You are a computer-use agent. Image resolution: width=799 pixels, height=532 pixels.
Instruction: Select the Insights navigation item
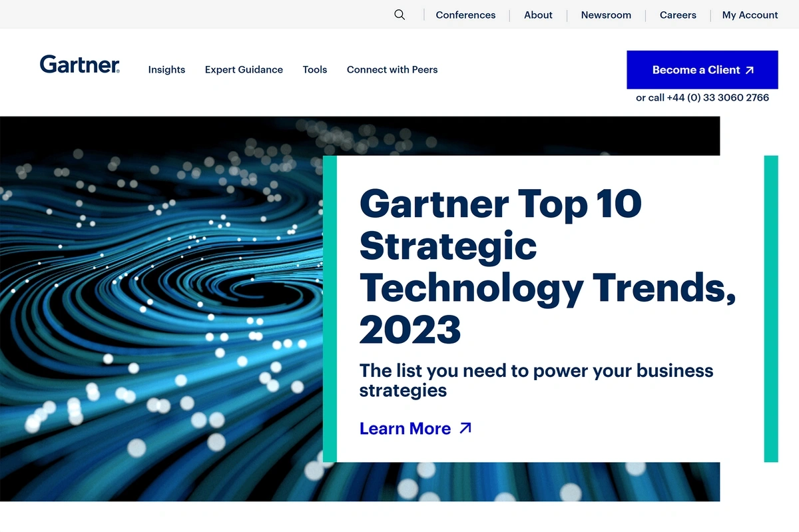(x=166, y=69)
